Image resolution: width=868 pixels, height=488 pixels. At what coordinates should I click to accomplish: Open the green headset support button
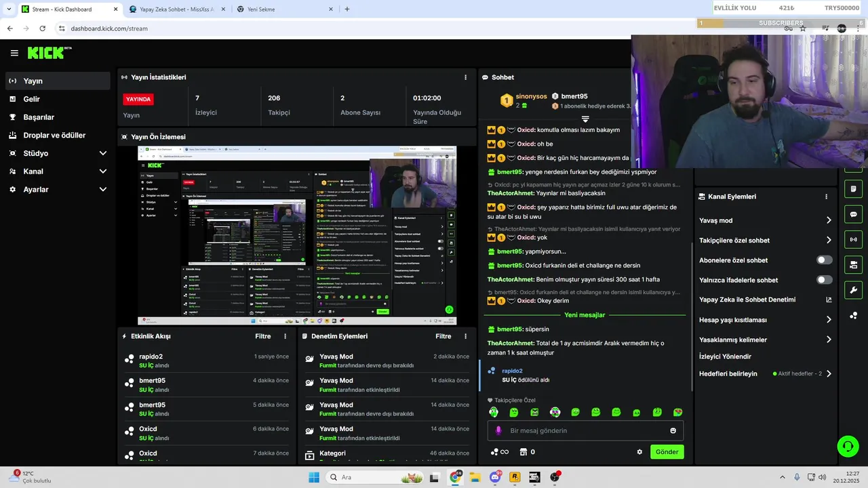coord(848,446)
